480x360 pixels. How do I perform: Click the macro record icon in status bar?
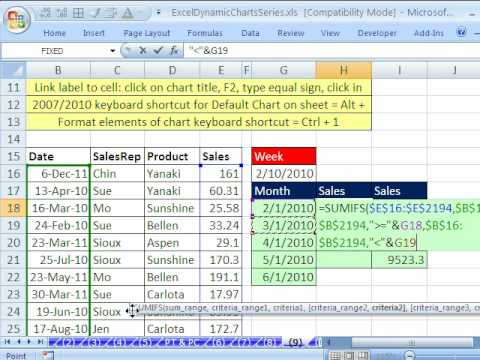click(x=47, y=356)
